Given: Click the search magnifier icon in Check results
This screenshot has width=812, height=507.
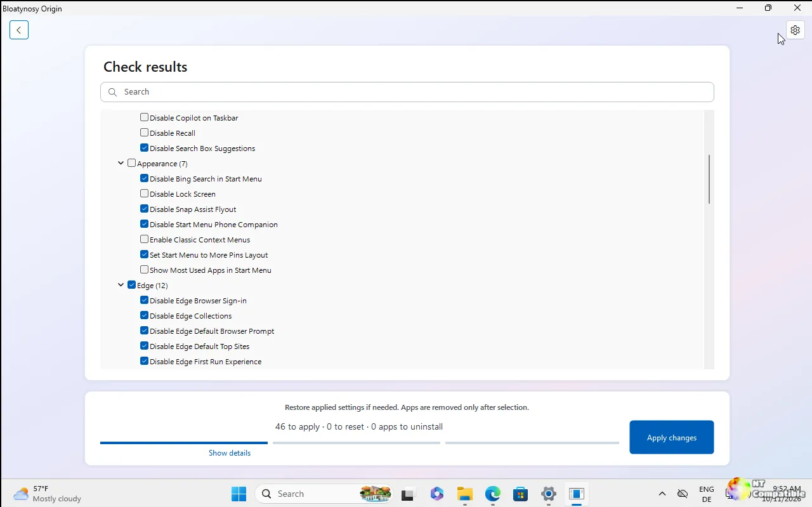Looking at the screenshot, I should pyautogui.click(x=112, y=92).
